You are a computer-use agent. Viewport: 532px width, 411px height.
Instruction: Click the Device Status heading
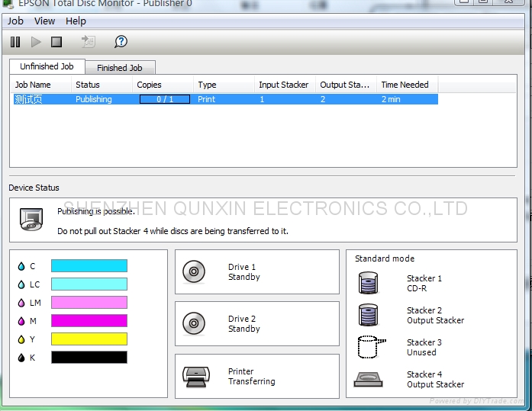34,188
